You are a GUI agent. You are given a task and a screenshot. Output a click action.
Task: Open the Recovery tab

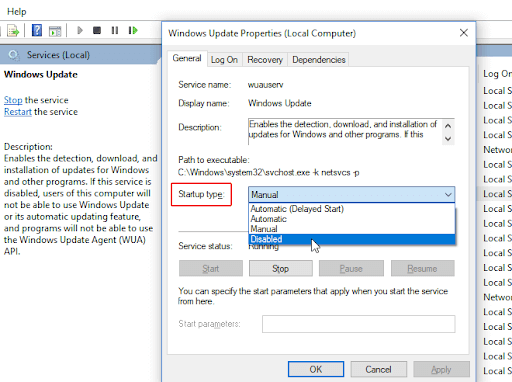pyautogui.click(x=265, y=60)
